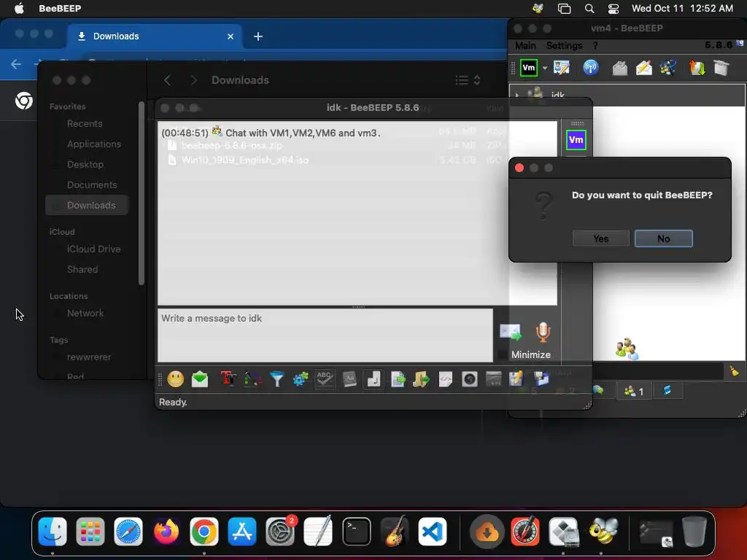The height and width of the screenshot is (560, 747).
Task: Open Firefox from the Dock
Action: pyautogui.click(x=166, y=532)
